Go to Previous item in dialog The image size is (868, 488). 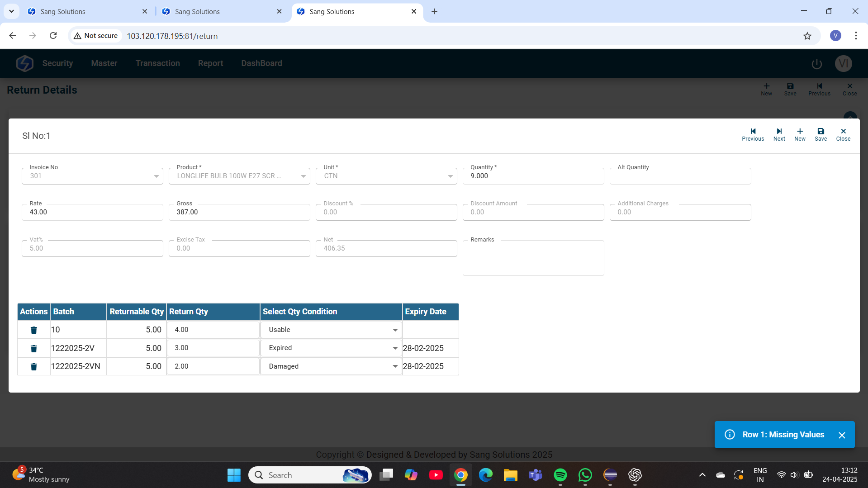[x=753, y=134]
